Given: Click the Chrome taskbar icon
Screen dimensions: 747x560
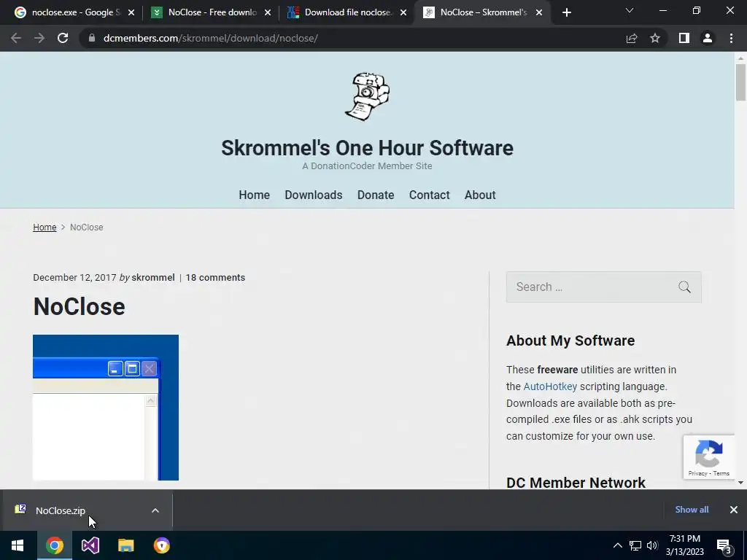Looking at the screenshot, I should [x=54, y=545].
